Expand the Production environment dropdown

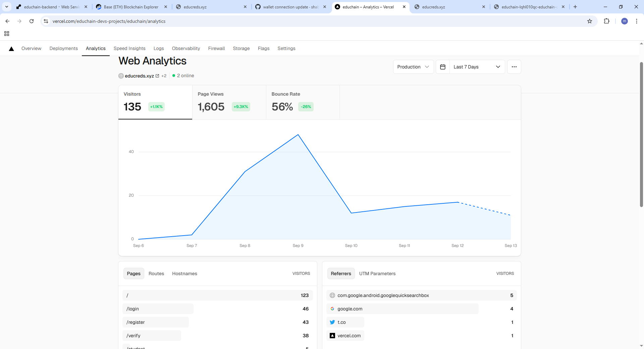(413, 67)
